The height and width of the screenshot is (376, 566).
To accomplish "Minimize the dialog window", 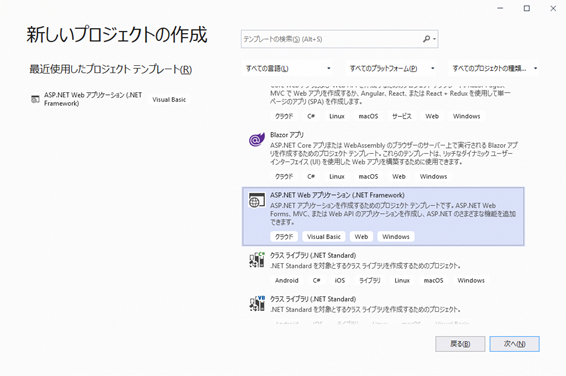I will click(500, 8).
